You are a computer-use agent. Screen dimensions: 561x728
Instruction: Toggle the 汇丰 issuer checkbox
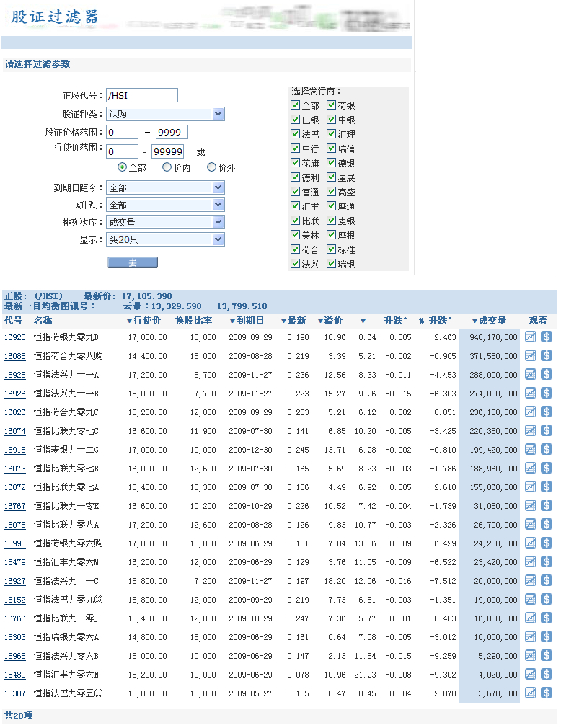(295, 206)
